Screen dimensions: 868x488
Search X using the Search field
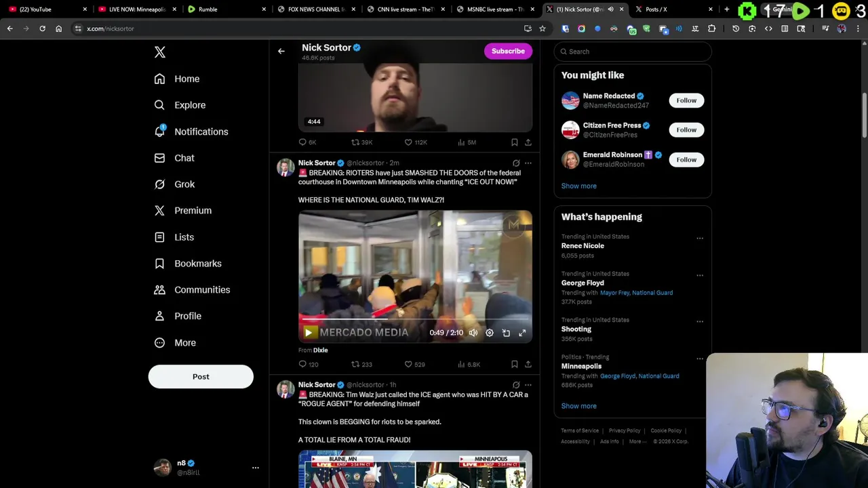click(633, 52)
